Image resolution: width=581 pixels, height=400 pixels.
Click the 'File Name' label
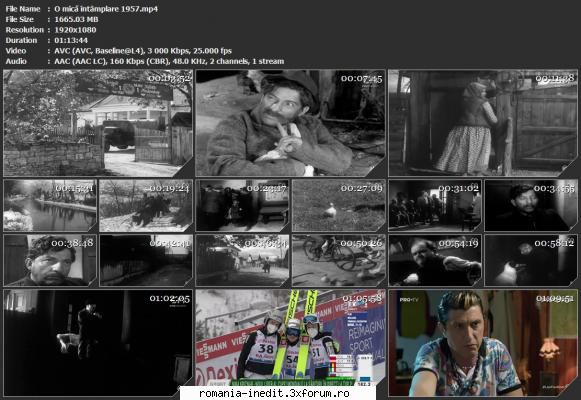23,9
